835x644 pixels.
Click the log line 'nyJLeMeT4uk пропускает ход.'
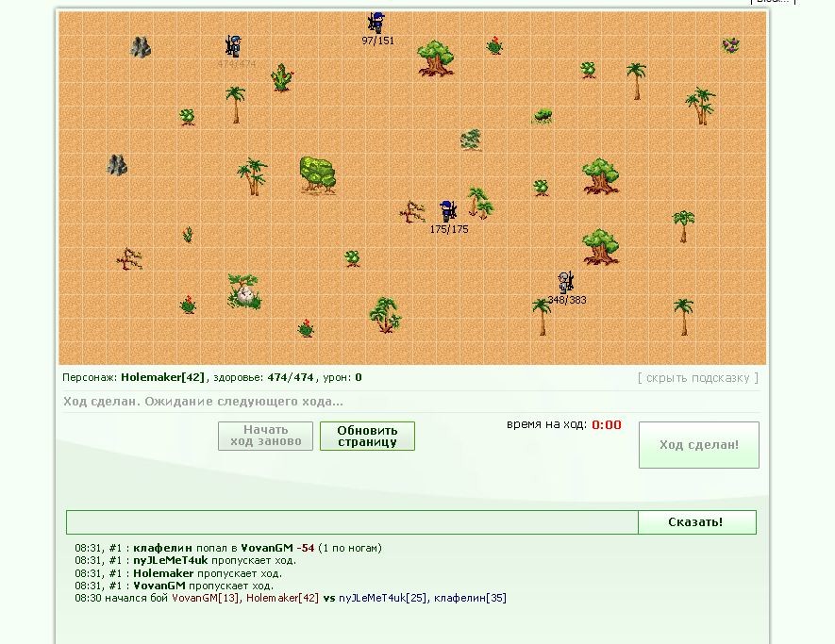(x=185, y=560)
